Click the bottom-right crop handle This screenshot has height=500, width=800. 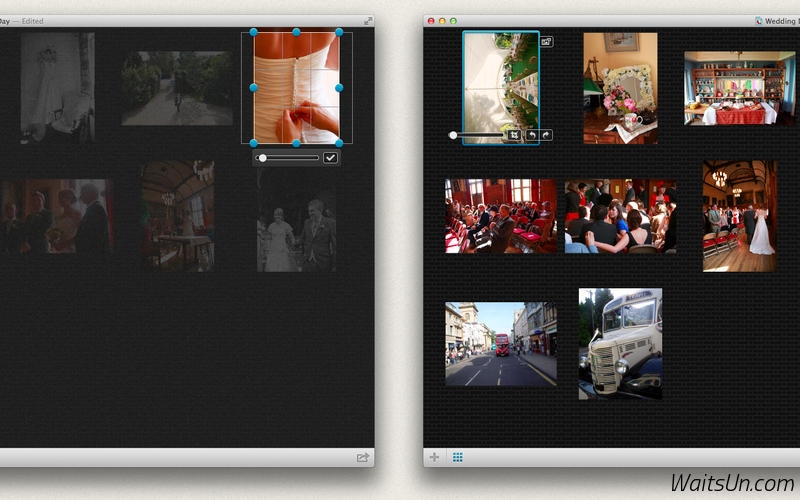(x=339, y=143)
